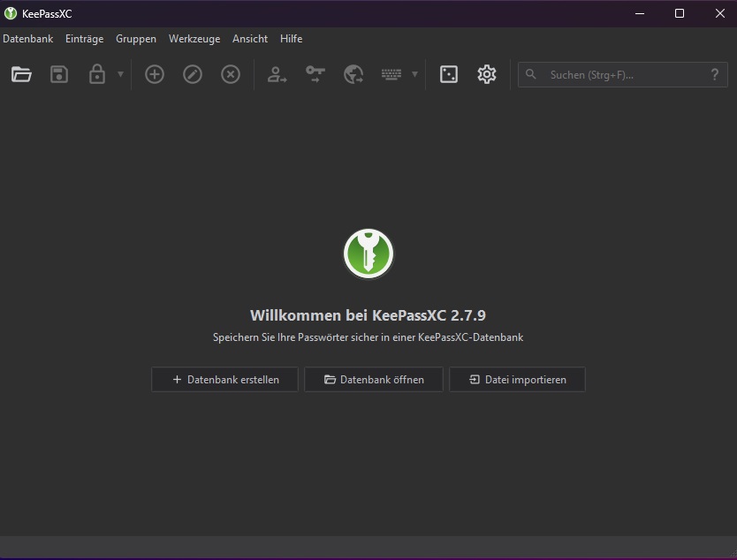Click the Datenbank öffnen button
737x560 pixels.
pyautogui.click(x=374, y=379)
